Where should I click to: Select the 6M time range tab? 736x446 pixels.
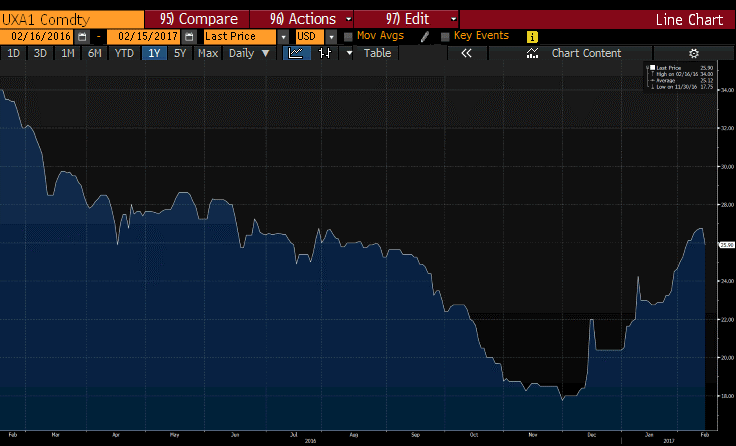[95, 53]
